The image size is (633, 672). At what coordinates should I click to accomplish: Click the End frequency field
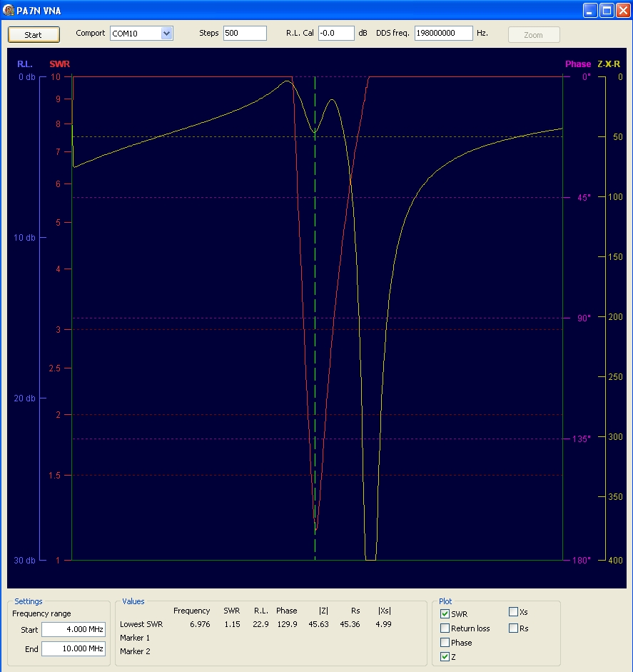point(73,649)
